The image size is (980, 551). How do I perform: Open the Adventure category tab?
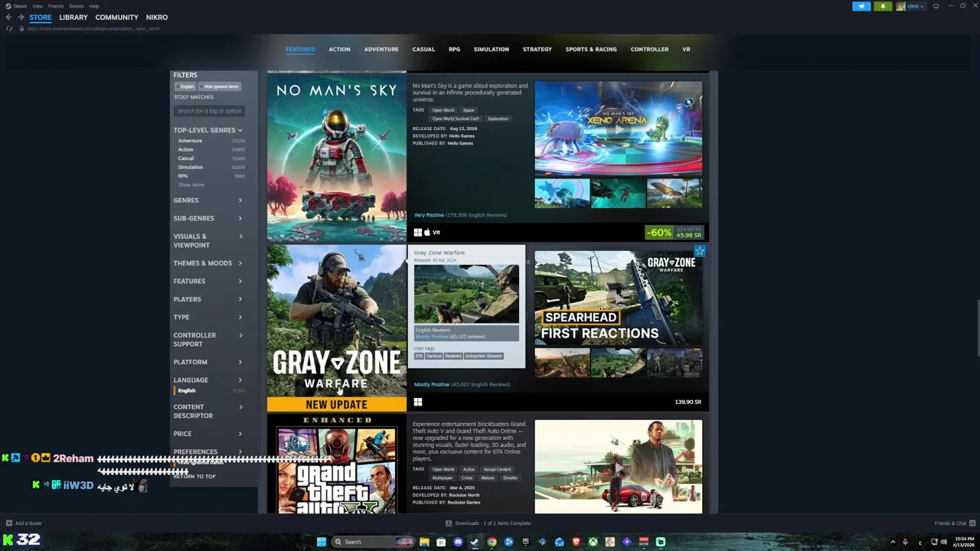[381, 49]
